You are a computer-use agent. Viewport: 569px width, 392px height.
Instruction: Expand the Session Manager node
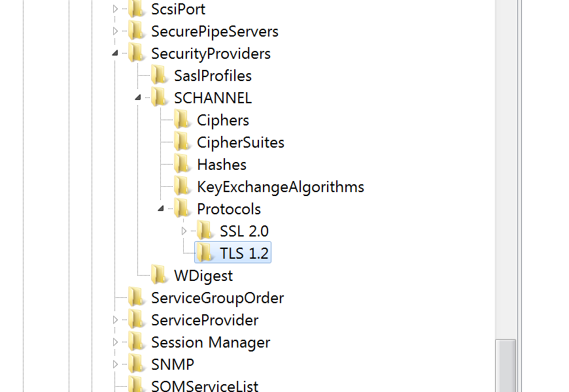[x=115, y=342]
